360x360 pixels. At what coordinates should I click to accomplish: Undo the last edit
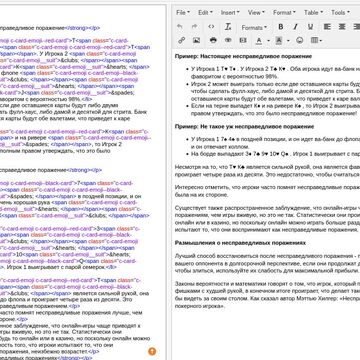pyautogui.click(x=180, y=27)
